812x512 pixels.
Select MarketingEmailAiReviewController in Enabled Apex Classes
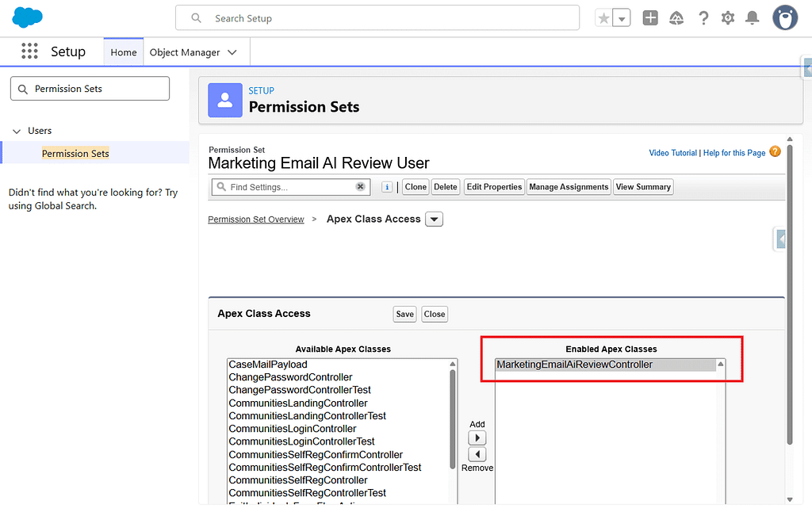point(605,365)
